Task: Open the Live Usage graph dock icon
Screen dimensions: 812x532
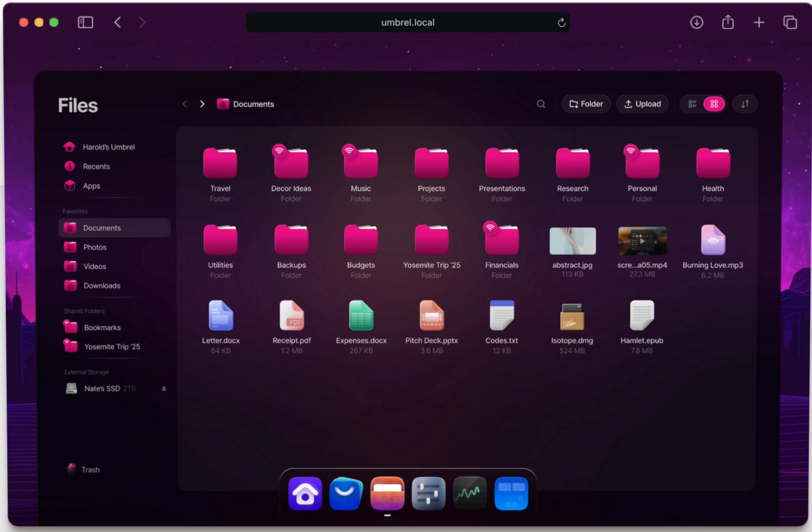Action: (469, 493)
